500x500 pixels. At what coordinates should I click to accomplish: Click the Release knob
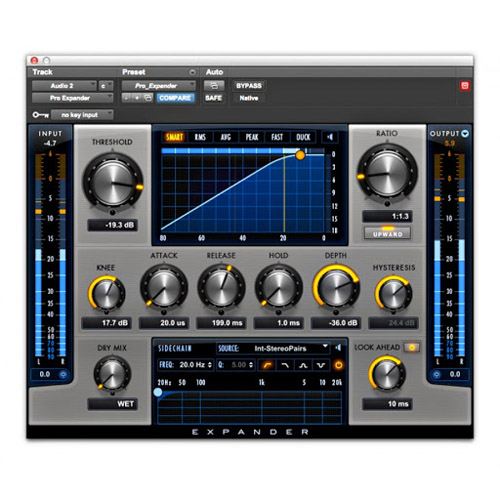tap(221, 287)
